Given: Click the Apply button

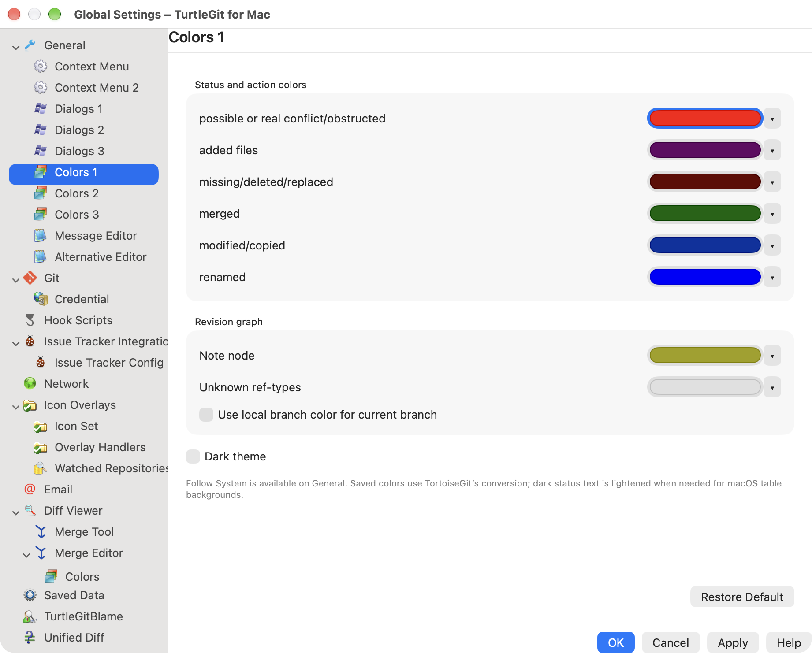Looking at the screenshot, I should click(733, 642).
